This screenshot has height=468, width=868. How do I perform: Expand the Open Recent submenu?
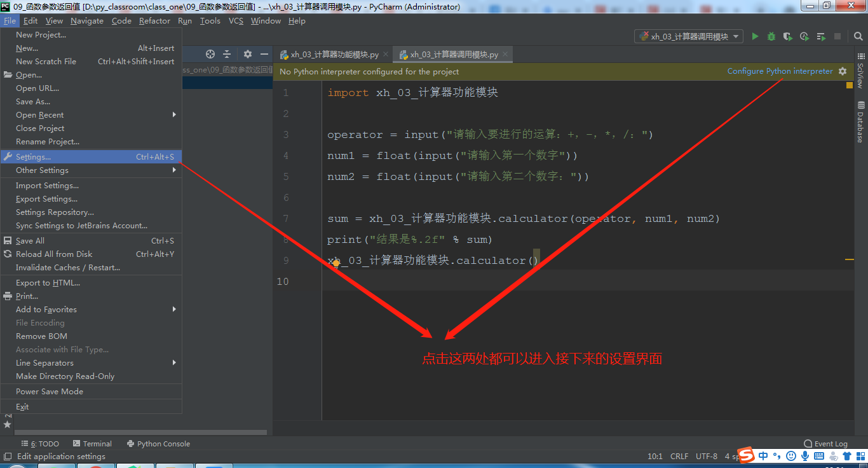[91, 115]
